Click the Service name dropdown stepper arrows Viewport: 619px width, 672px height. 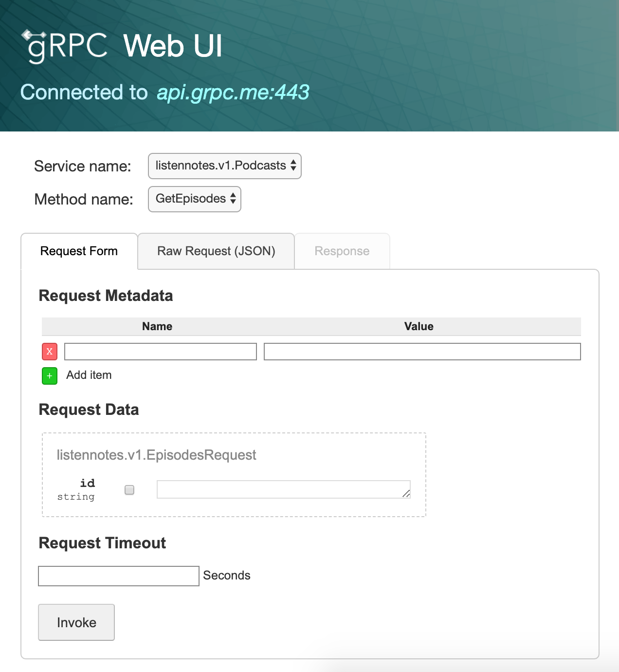[293, 166]
